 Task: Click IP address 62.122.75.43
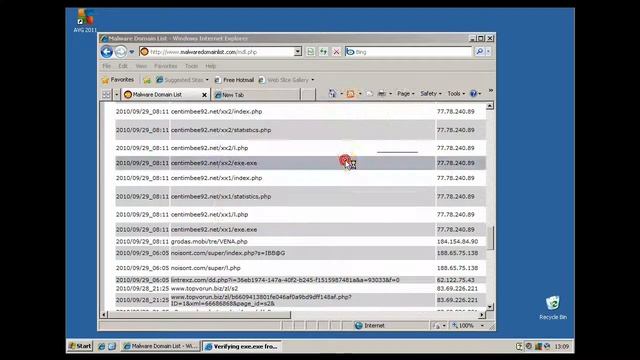point(456,280)
